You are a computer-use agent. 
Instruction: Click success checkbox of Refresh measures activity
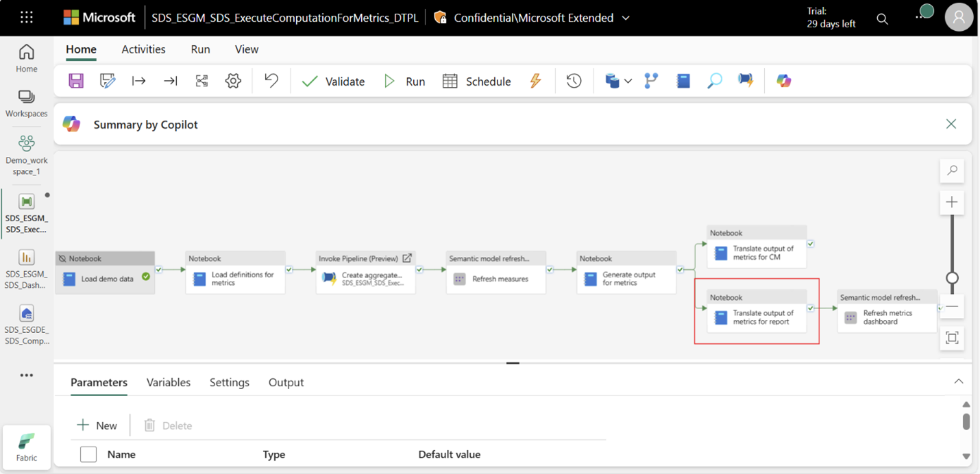coord(550,270)
